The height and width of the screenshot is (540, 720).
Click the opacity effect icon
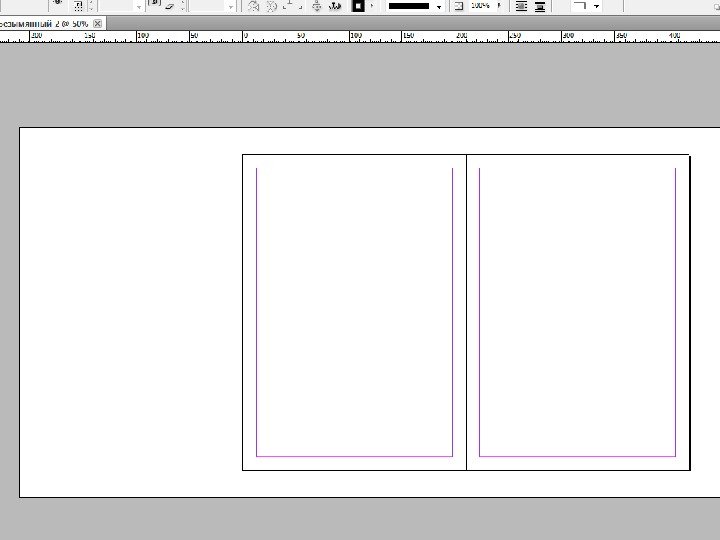tap(458, 6)
